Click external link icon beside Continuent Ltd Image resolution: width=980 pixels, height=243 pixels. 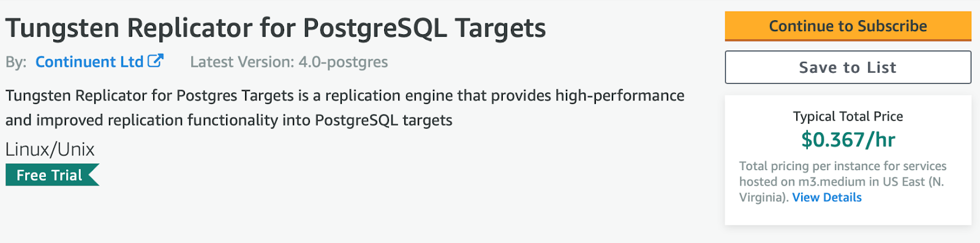pos(156,61)
